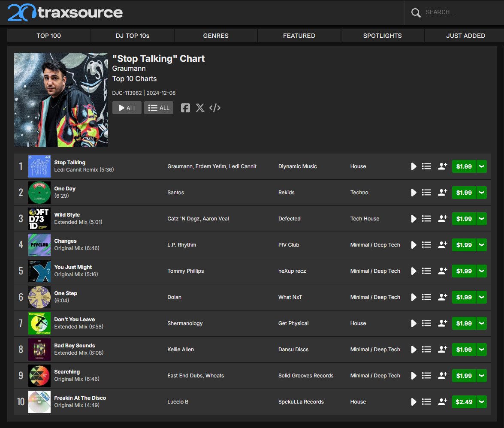The image size is (504, 428).
Task: Expand purchase options for Stop Talking
Action: (x=482, y=166)
